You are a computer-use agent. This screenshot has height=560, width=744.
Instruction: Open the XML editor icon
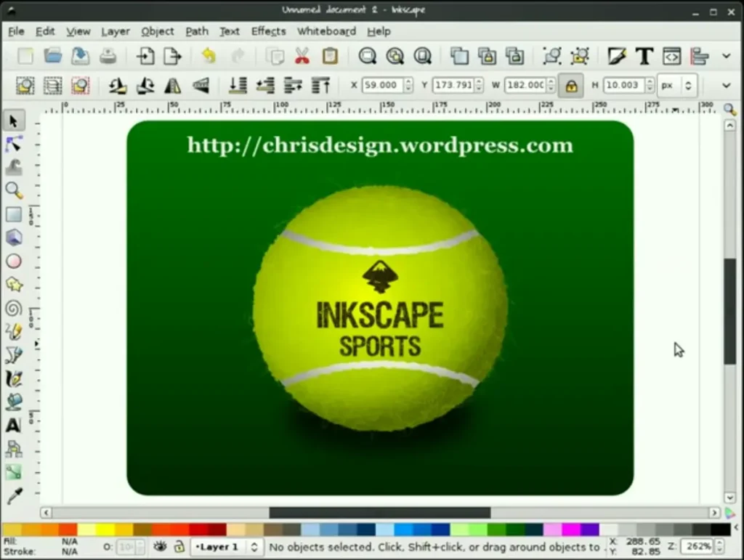671,56
